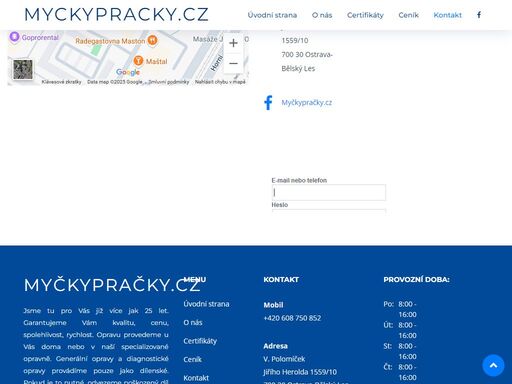The image size is (512, 384).
Task: Go back to top with arrow button
Action: (493, 365)
